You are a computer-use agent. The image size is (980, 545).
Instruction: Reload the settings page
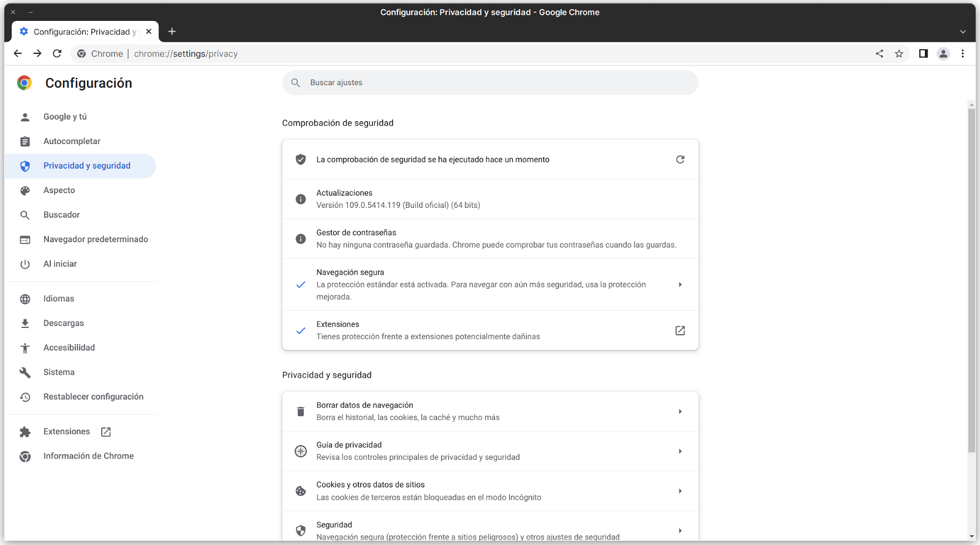(57, 54)
